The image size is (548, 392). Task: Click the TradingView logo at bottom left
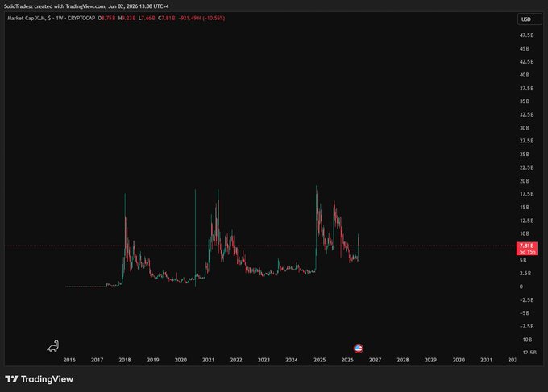tap(39, 379)
